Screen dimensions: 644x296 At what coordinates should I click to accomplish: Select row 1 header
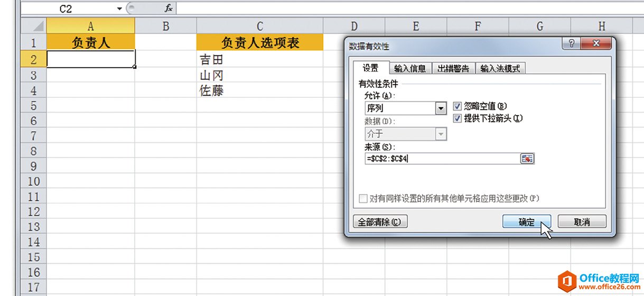tap(34, 43)
